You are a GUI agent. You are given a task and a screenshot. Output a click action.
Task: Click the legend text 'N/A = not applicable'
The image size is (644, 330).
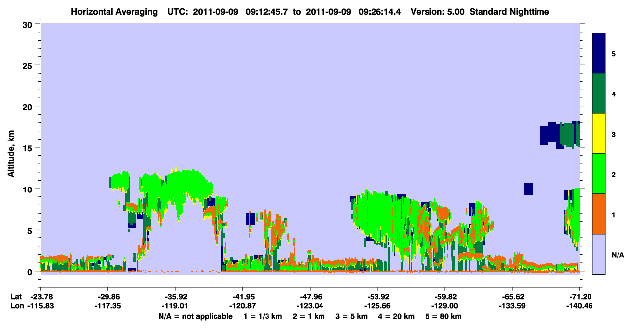click(195, 316)
